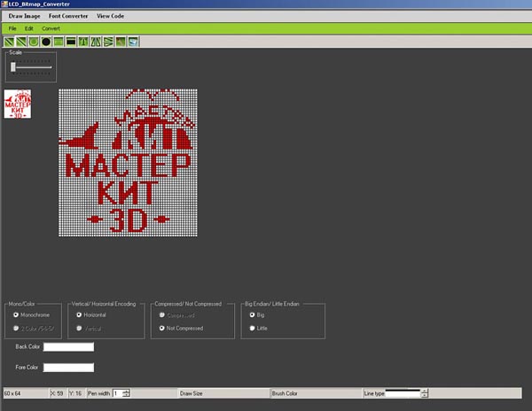Choose Little endian radio button

252,328
